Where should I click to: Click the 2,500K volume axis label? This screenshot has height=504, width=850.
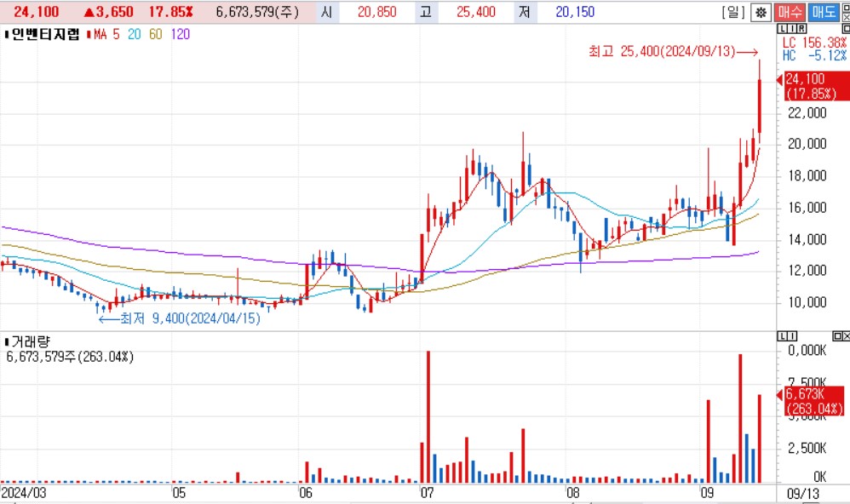point(807,448)
